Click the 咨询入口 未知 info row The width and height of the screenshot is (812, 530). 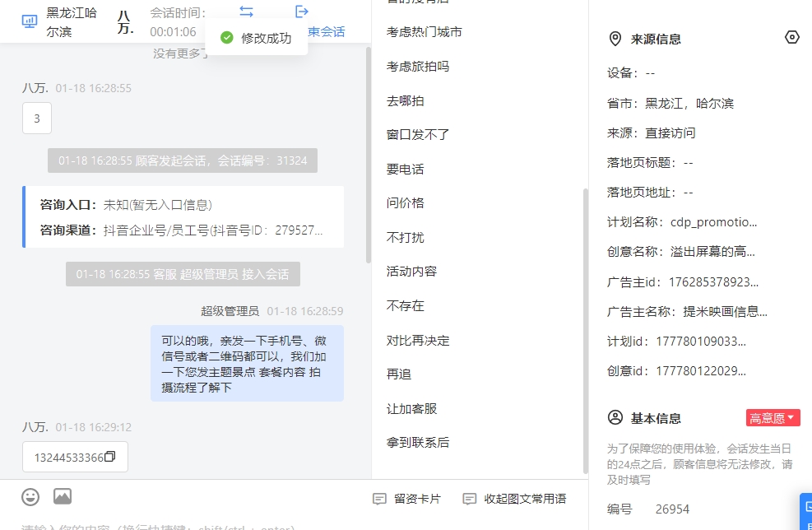(126, 205)
